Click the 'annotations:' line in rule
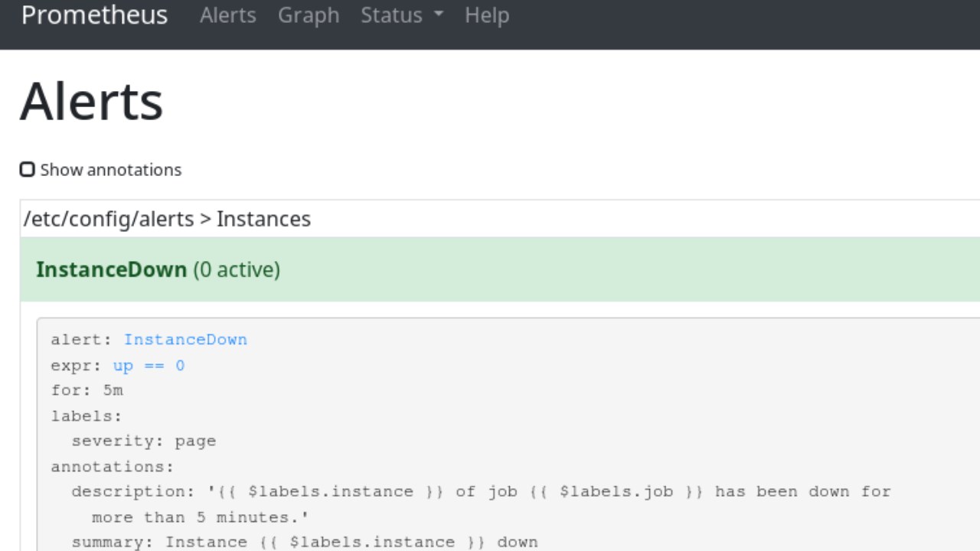The width and height of the screenshot is (980, 551). [x=113, y=467]
